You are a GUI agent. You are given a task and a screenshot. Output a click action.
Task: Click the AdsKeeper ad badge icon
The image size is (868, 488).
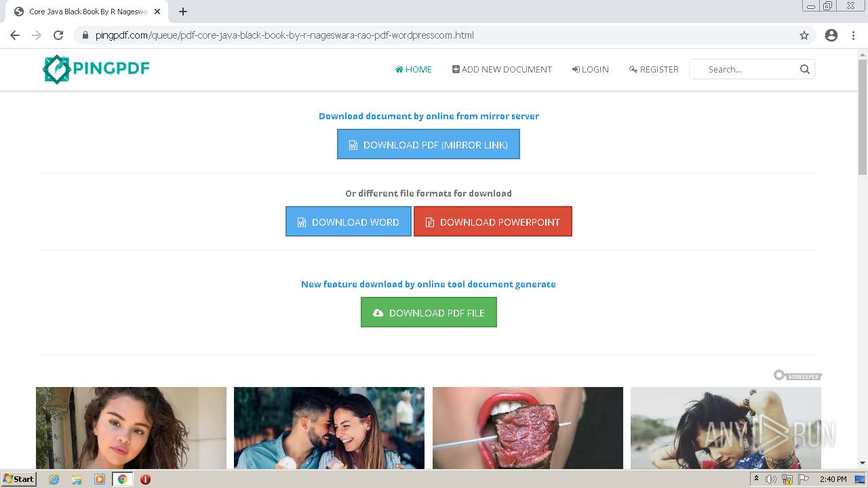pos(797,375)
